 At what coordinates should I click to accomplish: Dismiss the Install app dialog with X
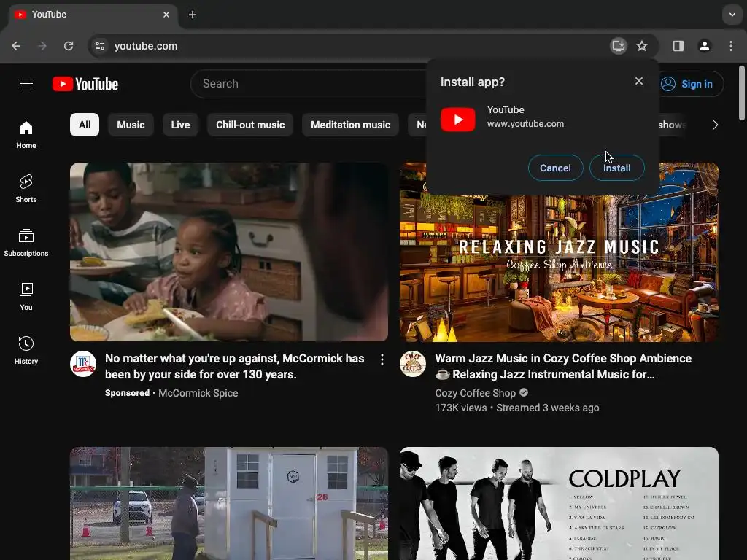pyautogui.click(x=639, y=82)
